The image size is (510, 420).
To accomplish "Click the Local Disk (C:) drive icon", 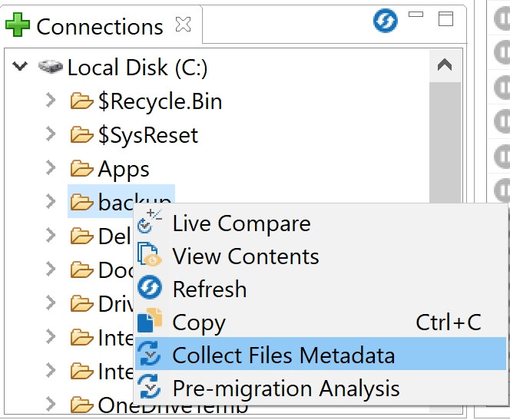I will 51,67.
